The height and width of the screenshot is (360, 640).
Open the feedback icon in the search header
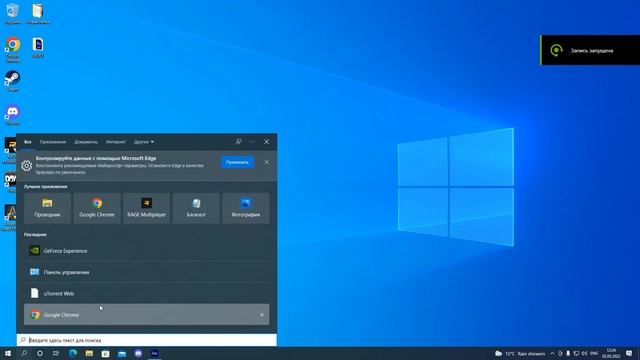tap(238, 142)
